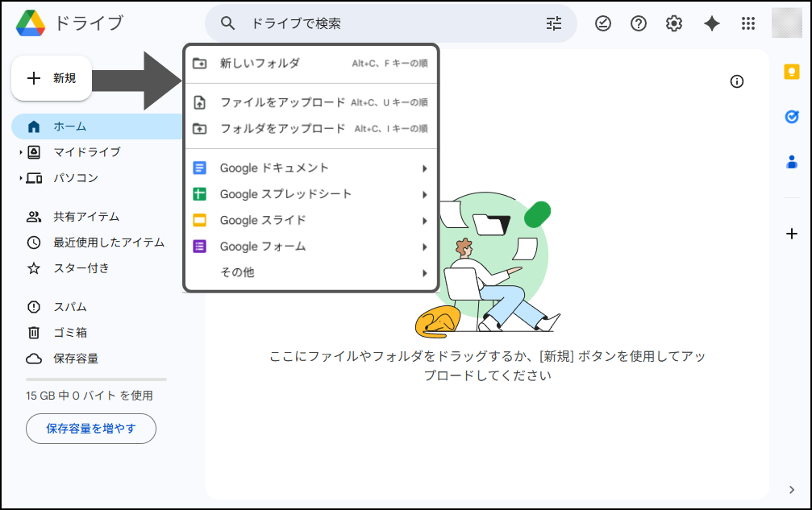
Task: Click the yellow Slides icon
Action: point(199,220)
